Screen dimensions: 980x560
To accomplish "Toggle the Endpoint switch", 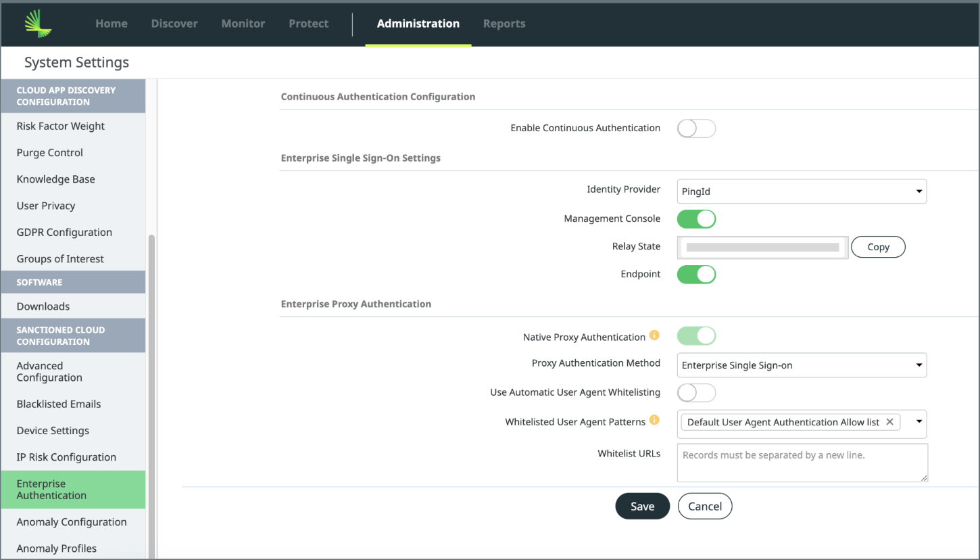I will pos(696,274).
